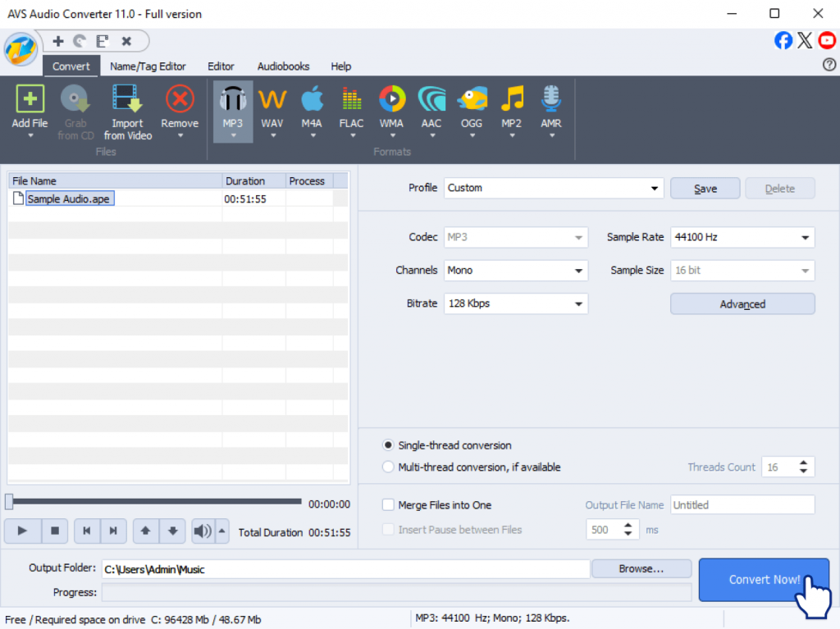The width and height of the screenshot is (840, 629).
Task: Select Single-thread conversion option
Action: tap(388, 445)
